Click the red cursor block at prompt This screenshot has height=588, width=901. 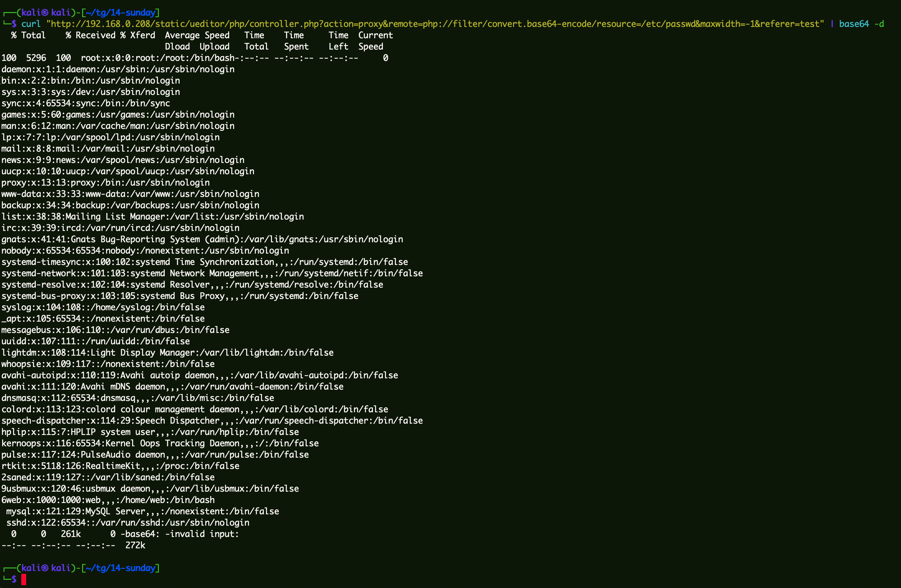23,579
